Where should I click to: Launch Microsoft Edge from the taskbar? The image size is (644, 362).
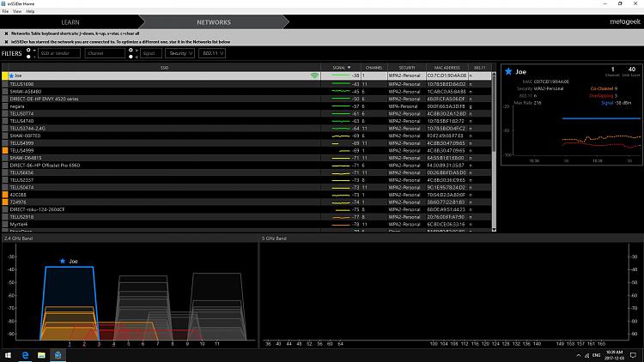click(x=25, y=355)
